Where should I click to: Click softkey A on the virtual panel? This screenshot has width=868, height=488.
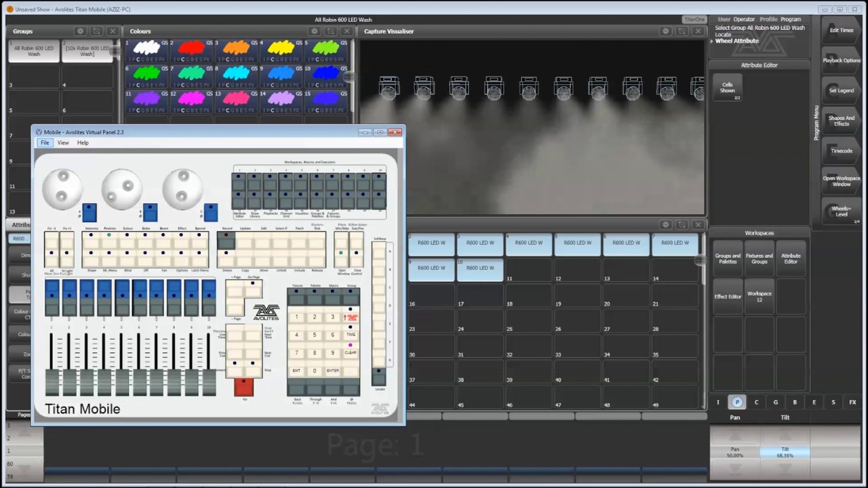pos(379,251)
